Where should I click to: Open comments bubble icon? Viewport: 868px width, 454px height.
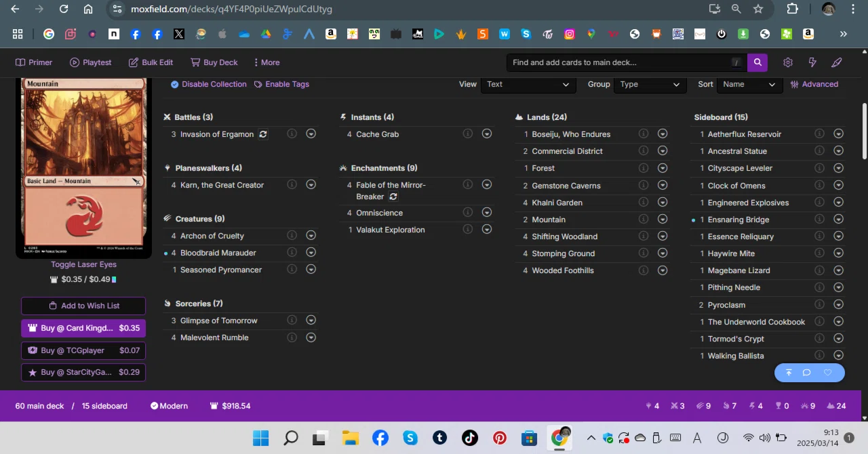click(x=806, y=373)
